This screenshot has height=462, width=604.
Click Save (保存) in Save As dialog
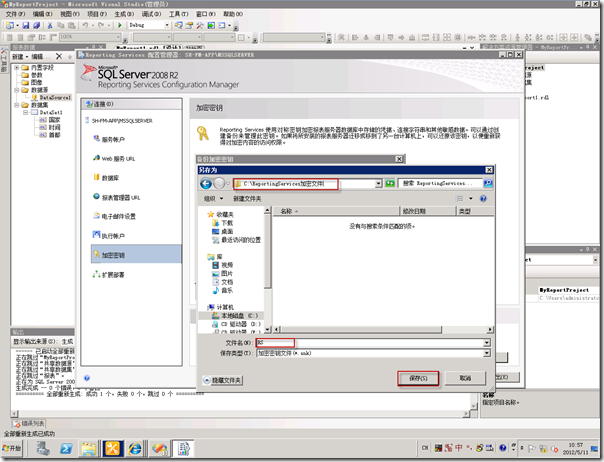[x=418, y=378]
